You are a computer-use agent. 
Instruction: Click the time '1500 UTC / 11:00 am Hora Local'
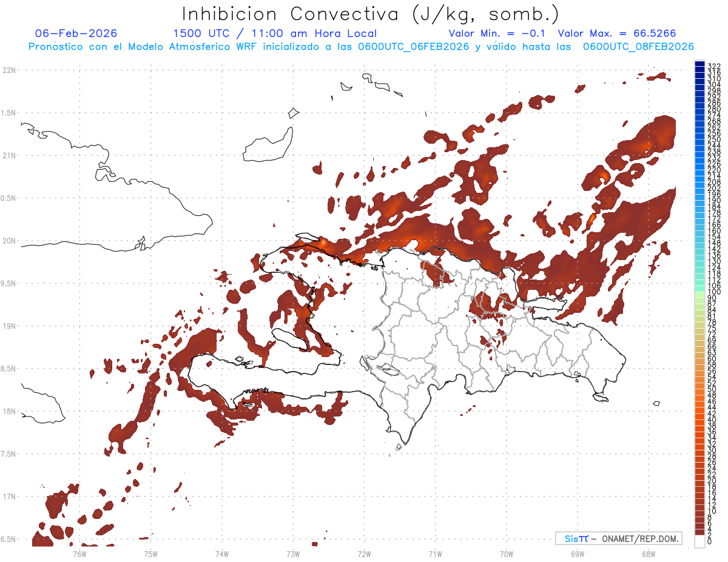(x=275, y=34)
